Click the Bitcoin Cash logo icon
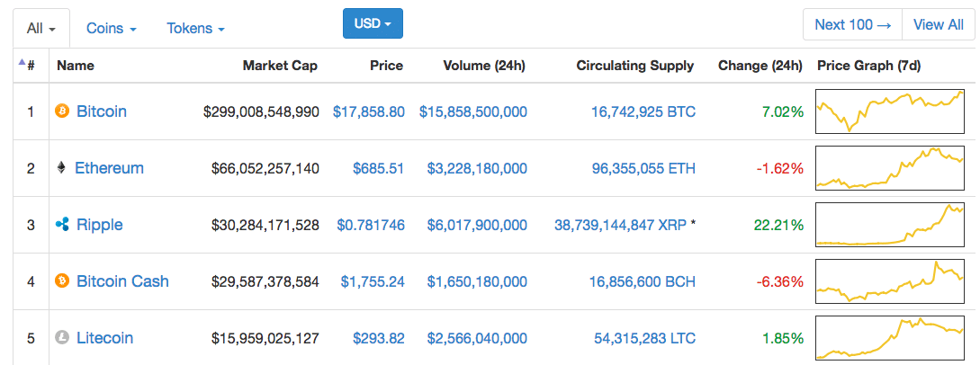Image resolution: width=980 pixels, height=365 pixels. pyautogui.click(x=62, y=280)
